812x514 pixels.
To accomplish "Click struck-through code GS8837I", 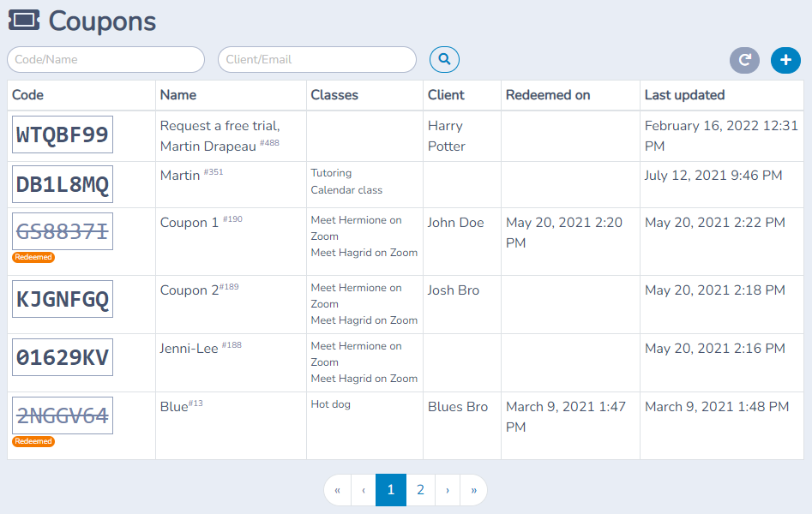I will (x=63, y=231).
